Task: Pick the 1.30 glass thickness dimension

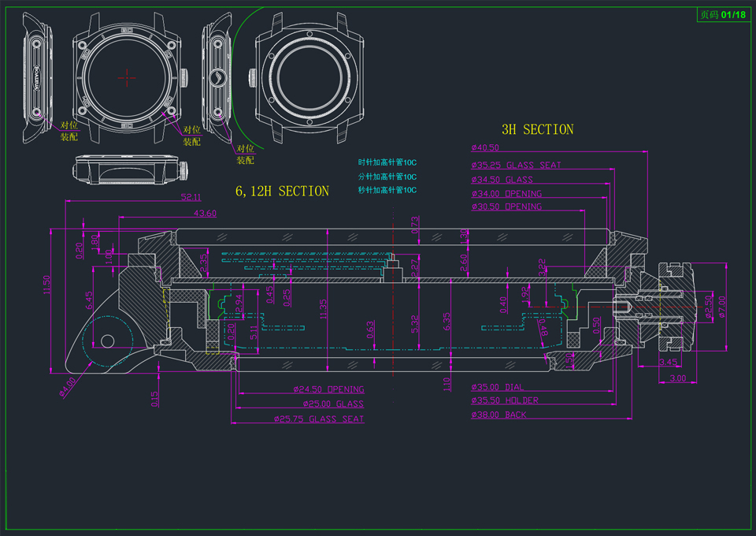Action: 463,236
